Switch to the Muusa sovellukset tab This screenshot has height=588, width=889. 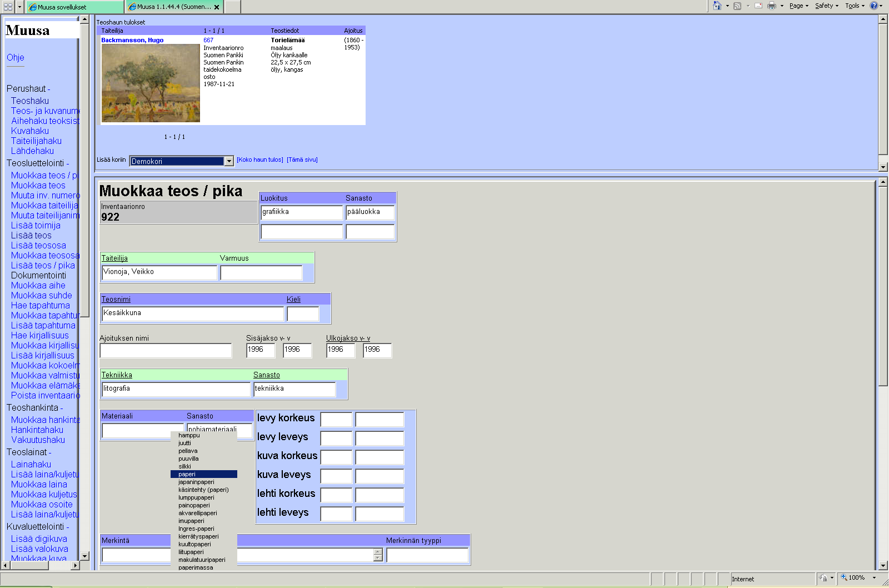pos(74,7)
